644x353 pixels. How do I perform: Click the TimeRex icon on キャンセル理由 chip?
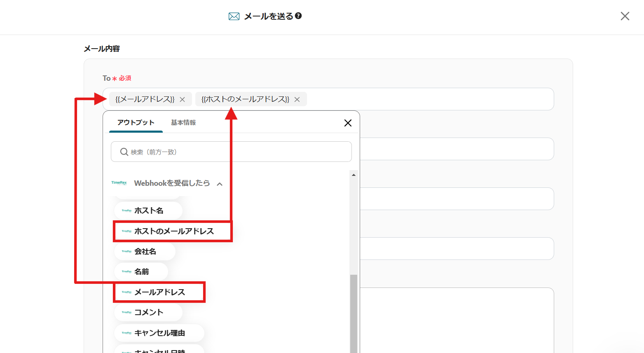tap(126, 333)
